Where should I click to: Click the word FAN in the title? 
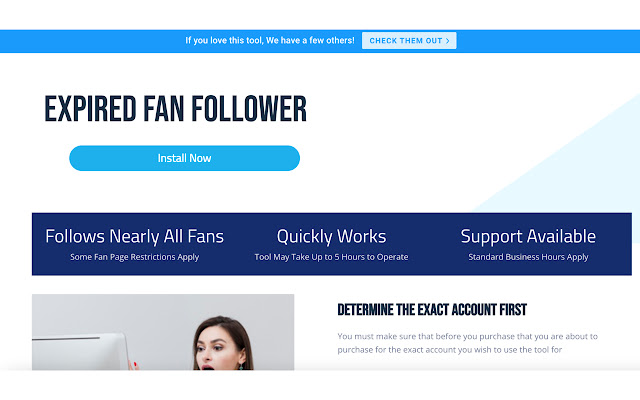point(164,109)
